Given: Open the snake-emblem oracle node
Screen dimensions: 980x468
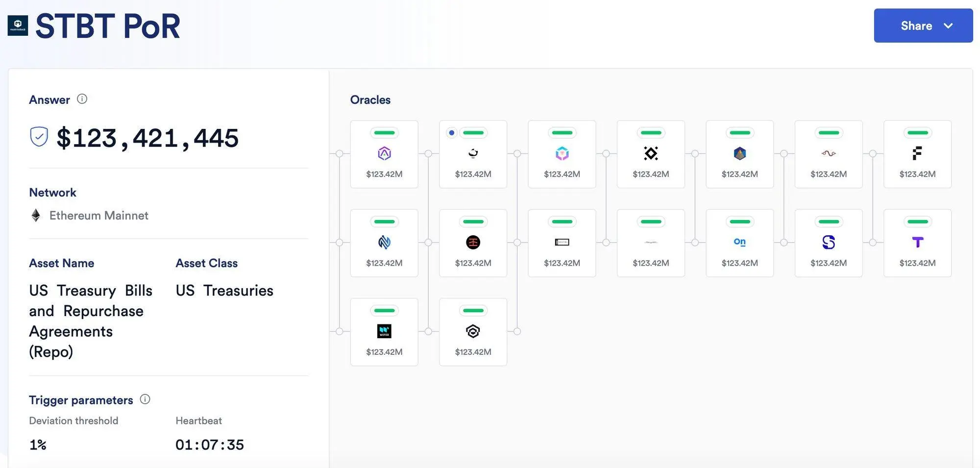Looking at the screenshot, I should coord(829,152).
